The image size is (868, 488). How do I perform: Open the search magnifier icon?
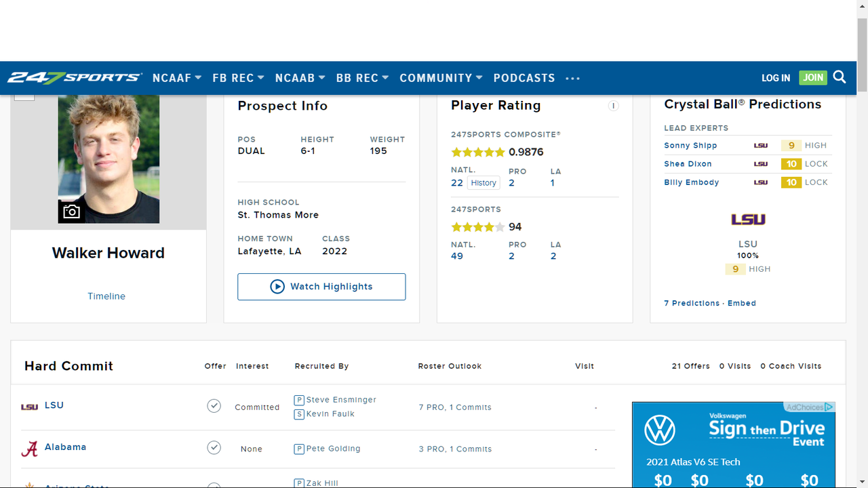coord(840,77)
